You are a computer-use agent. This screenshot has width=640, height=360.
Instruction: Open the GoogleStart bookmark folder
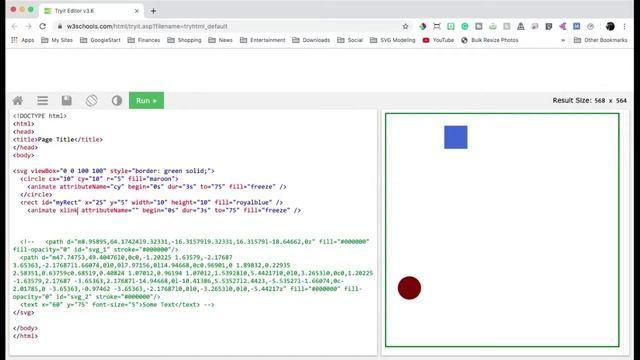click(100, 40)
